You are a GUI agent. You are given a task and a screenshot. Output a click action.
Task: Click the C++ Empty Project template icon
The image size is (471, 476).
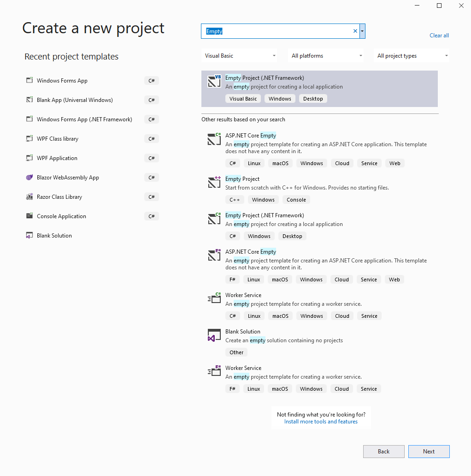[214, 182]
